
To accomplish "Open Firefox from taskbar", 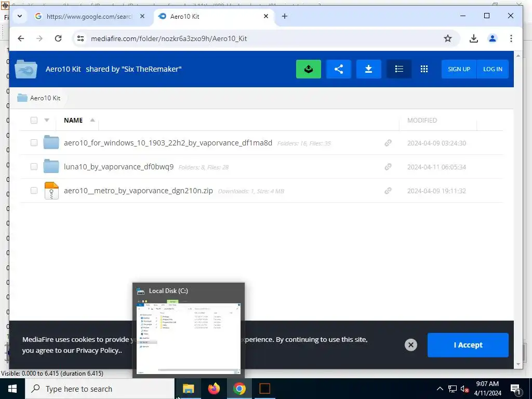I will 214,389.
